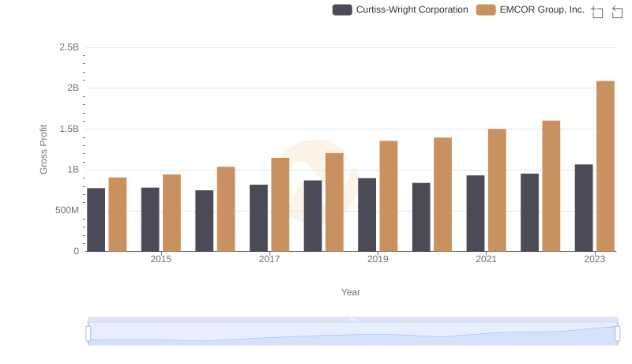Click Curtiss-Wright bar for 2021
The image size is (632, 364).
(x=476, y=213)
